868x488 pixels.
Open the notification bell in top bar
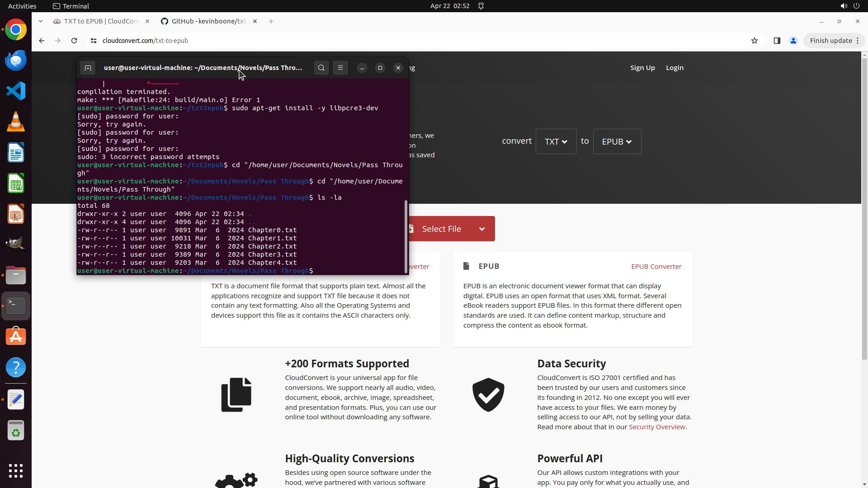coord(481,6)
